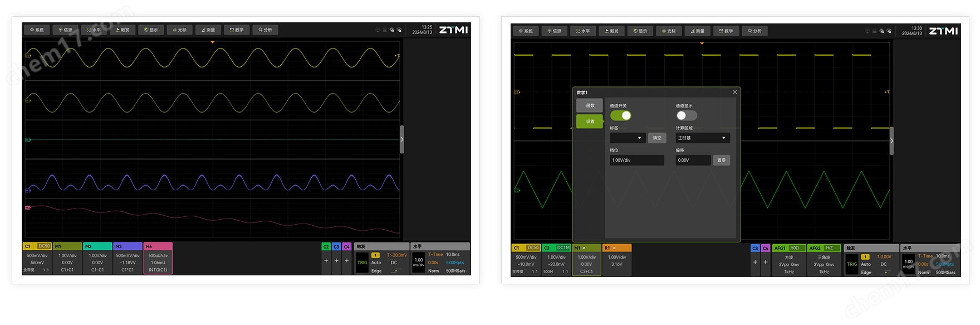Select M2 math channel C1-C1 card
The height and width of the screenshot is (325, 980).
97,259
